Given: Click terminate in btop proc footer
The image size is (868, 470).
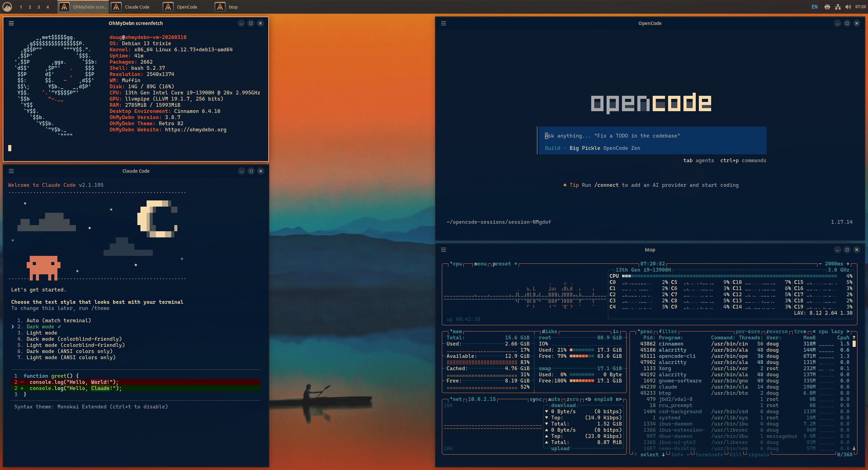Looking at the screenshot, I should (x=709, y=455).
